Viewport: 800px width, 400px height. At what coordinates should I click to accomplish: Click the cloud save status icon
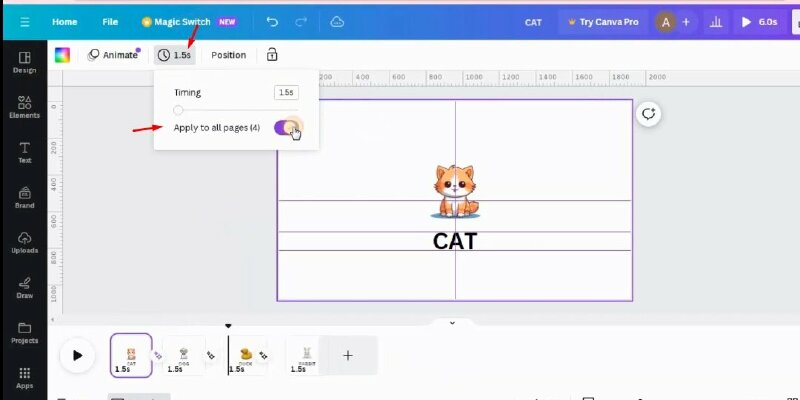coord(337,21)
